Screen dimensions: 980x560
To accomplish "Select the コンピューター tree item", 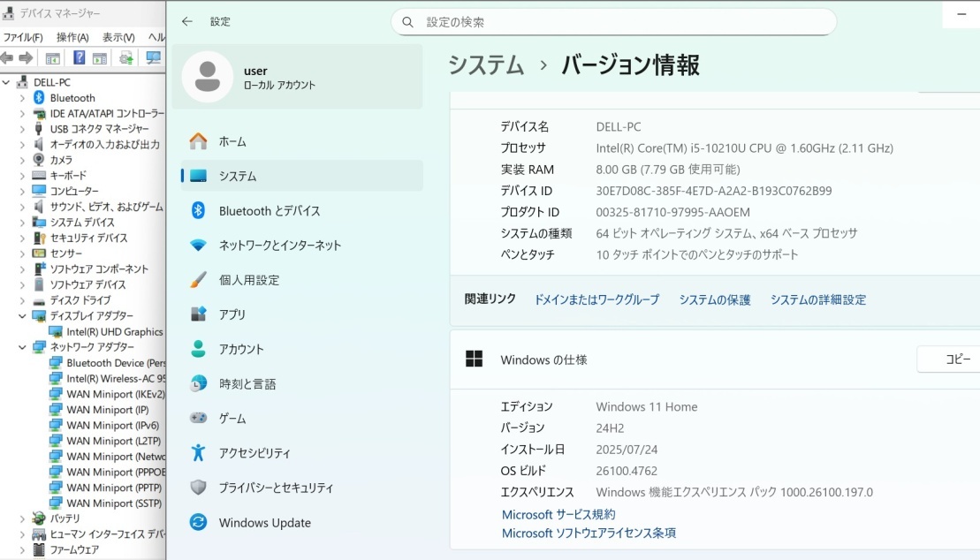I will click(x=74, y=192).
